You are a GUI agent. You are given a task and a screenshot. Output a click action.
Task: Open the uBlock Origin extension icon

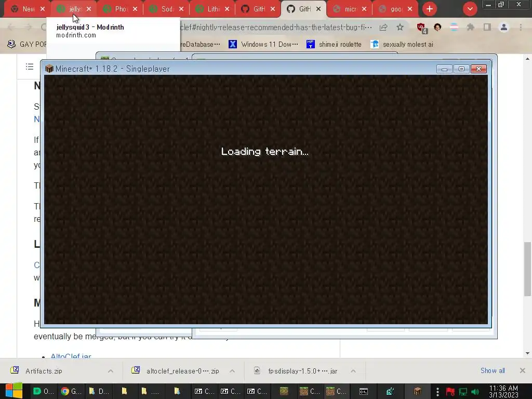[x=421, y=28]
